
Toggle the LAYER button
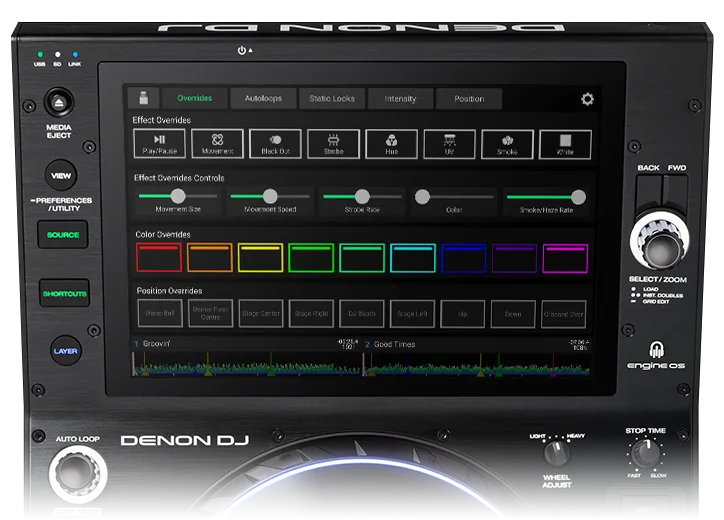(x=66, y=351)
